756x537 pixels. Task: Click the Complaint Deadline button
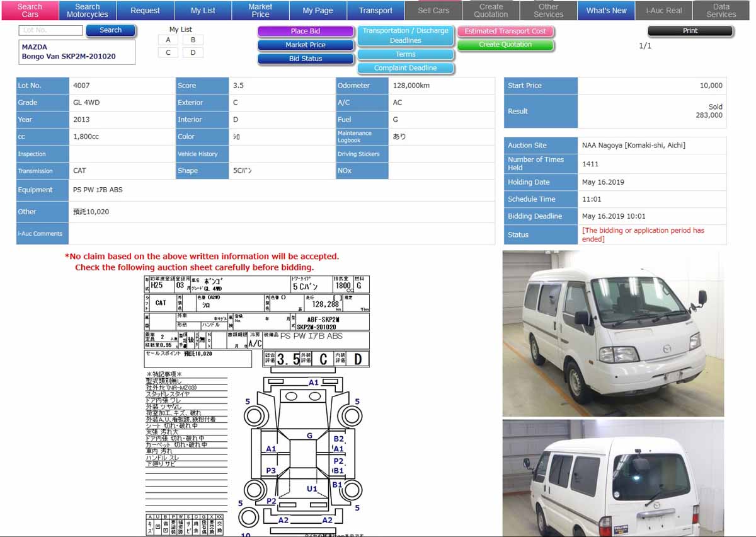406,68
